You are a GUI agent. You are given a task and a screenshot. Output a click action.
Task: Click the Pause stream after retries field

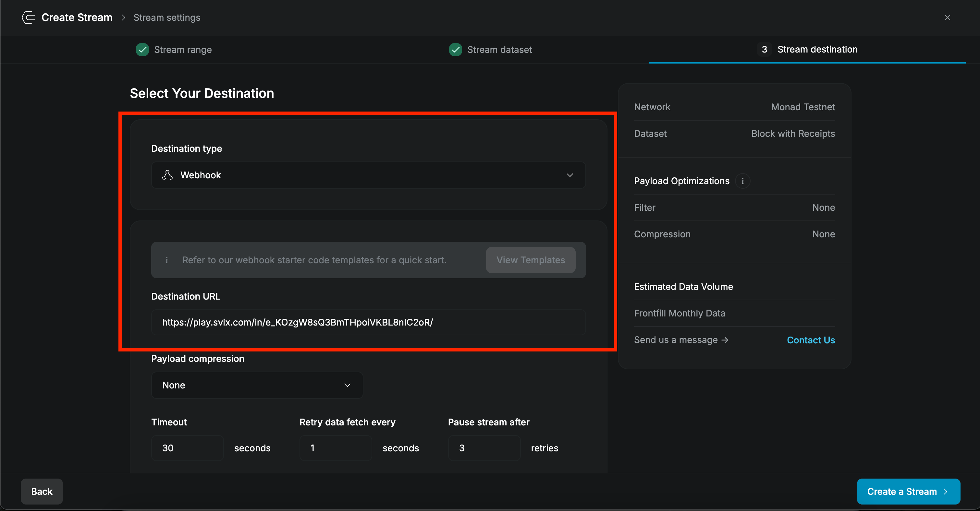tap(484, 448)
